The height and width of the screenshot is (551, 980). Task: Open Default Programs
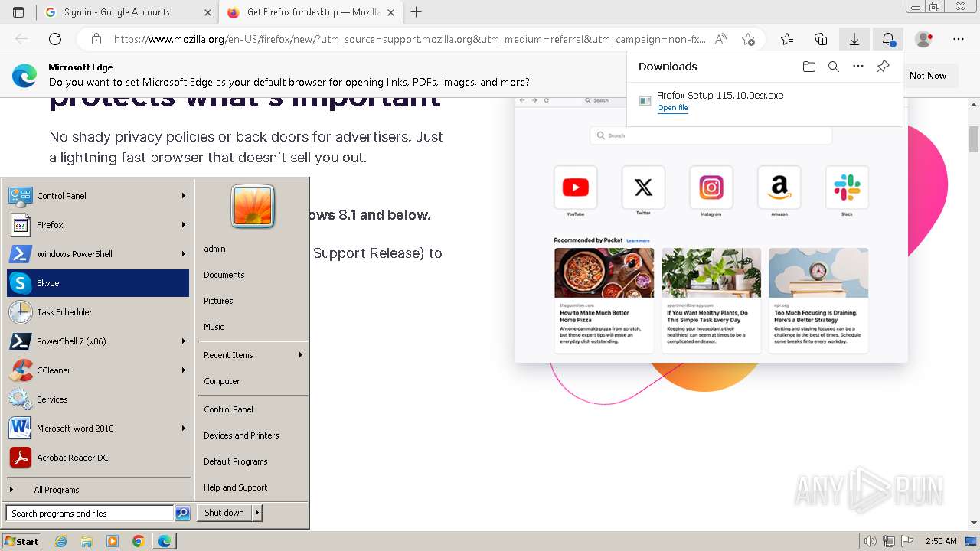click(236, 461)
